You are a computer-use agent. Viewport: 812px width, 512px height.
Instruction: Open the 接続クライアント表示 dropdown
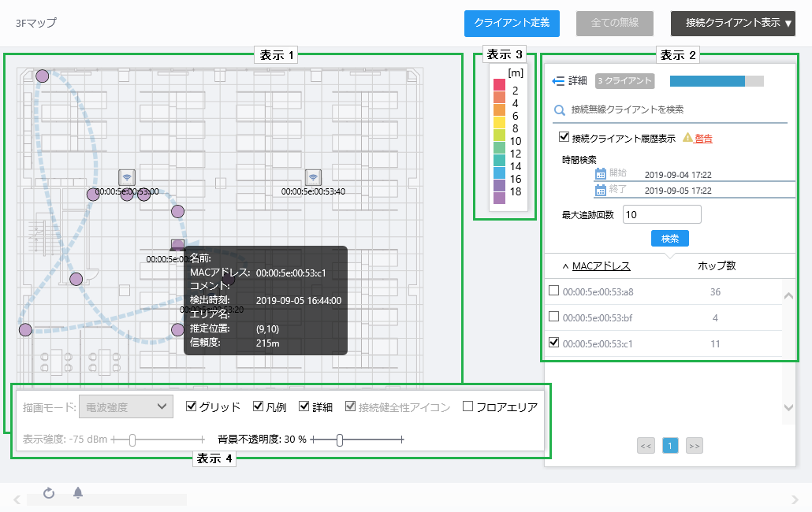[x=732, y=24]
